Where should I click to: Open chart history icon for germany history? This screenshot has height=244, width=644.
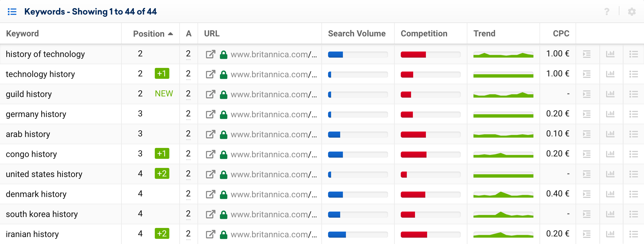610,114
